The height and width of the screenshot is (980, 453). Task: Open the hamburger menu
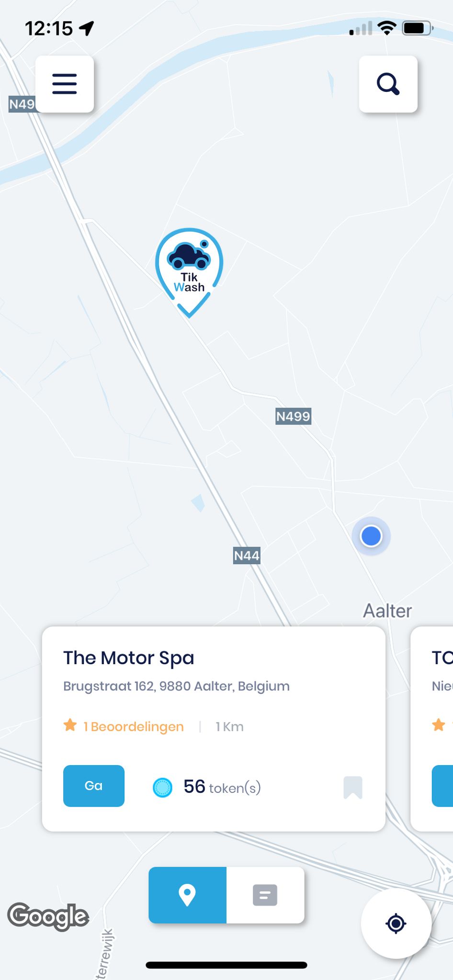[65, 84]
